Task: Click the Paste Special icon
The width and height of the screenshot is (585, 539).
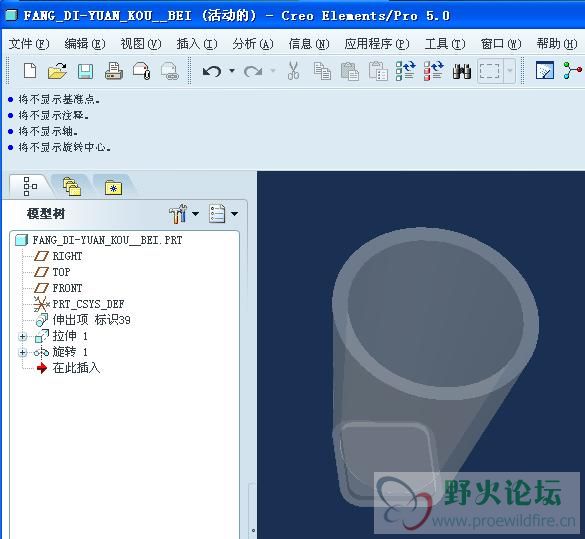Action: pyautogui.click(x=378, y=71)
